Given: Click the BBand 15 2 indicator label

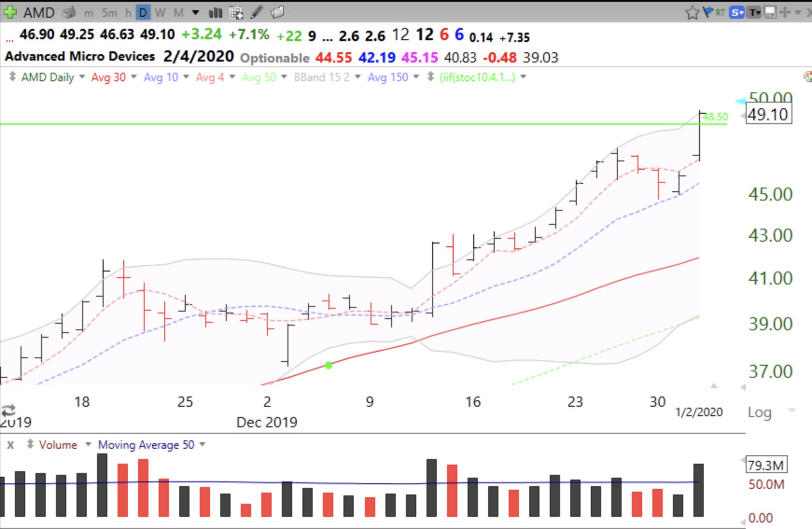Looking at the screenshot, I should [322, 77].
